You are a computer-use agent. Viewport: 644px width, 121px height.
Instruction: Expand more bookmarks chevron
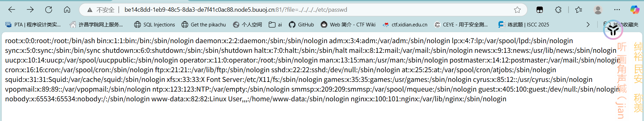pos(588,24)
